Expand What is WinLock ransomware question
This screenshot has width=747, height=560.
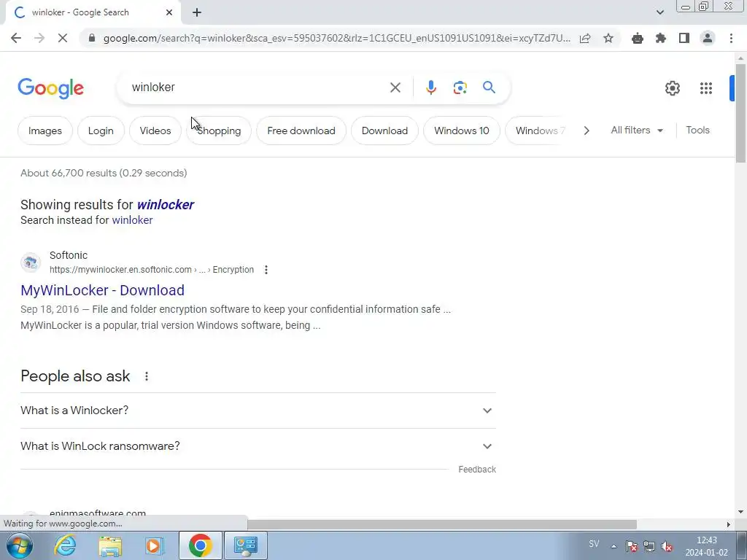click(258, 446)
